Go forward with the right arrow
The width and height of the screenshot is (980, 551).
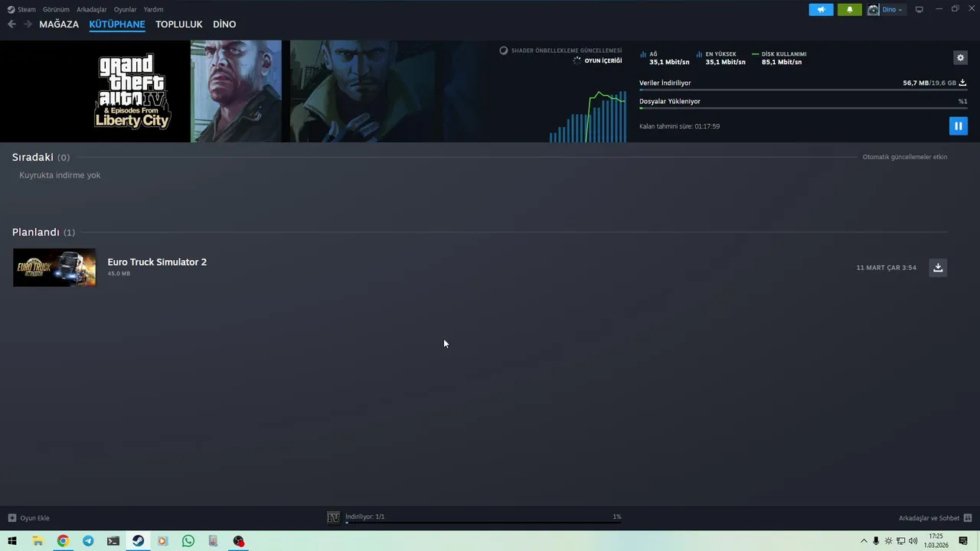[x=28, y=24]
